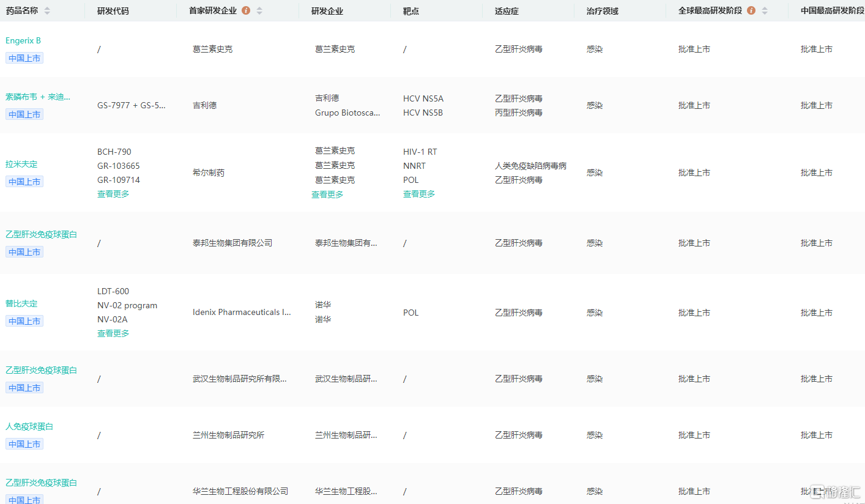This screenshot has width=865, height=504.
Task: Select the POL target in 替比夫定 row
Action: [411, 313]
